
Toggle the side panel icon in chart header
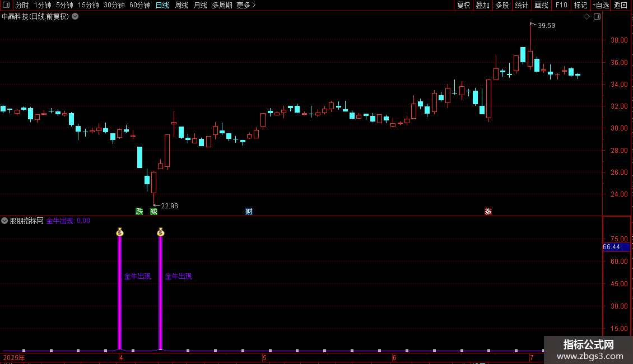[597, 17]
